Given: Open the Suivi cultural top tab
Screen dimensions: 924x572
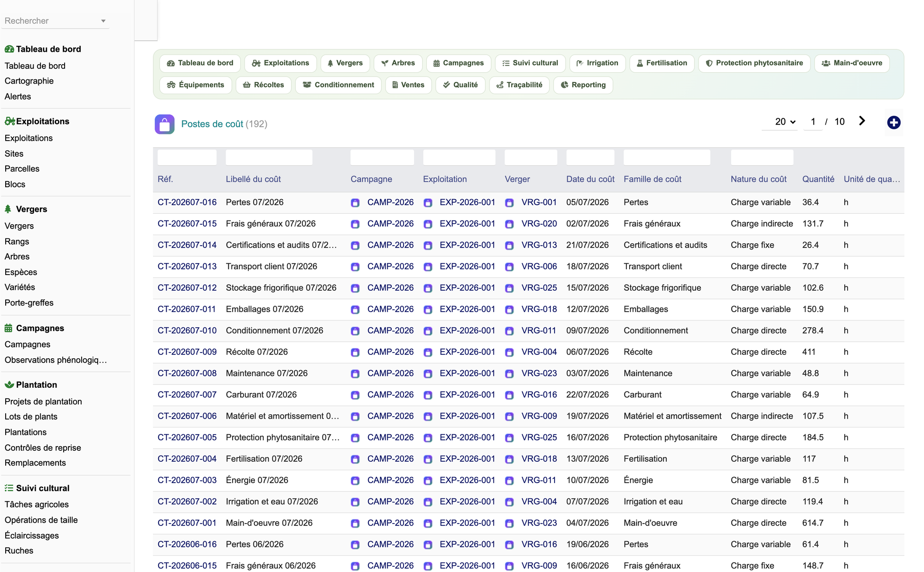Looking at the screenshot, I should coord(530,63).
